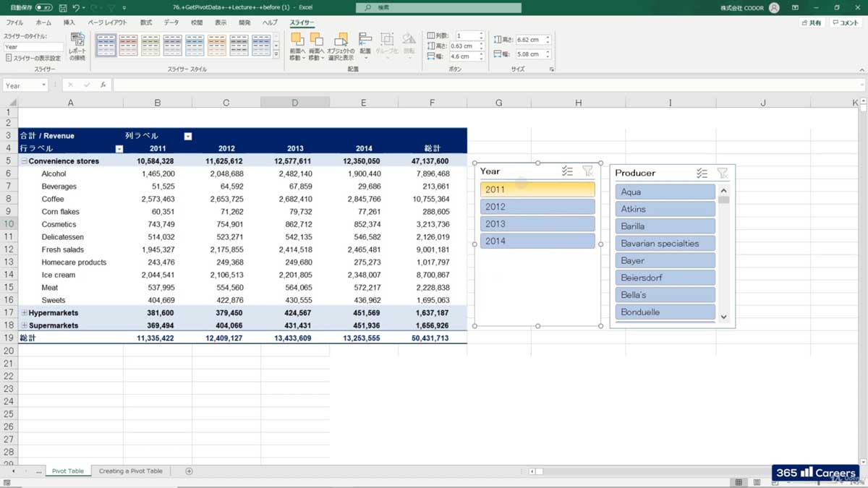This screenshot has width=868, height=488.
Task: Select Barilla in the Producer slicer
Action: pos(664,226)
